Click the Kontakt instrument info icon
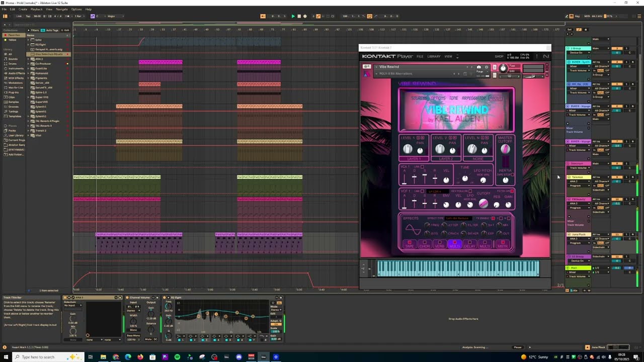Screen dimensions: 644x362 pyautogui.click(x=486, y=67)
